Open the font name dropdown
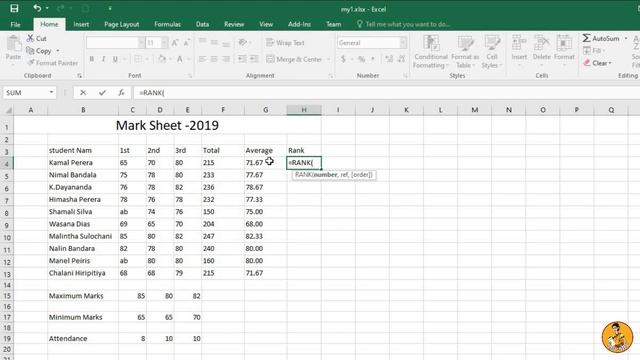The width and height of the screenshot is (640, 360). tap(141, 43)
